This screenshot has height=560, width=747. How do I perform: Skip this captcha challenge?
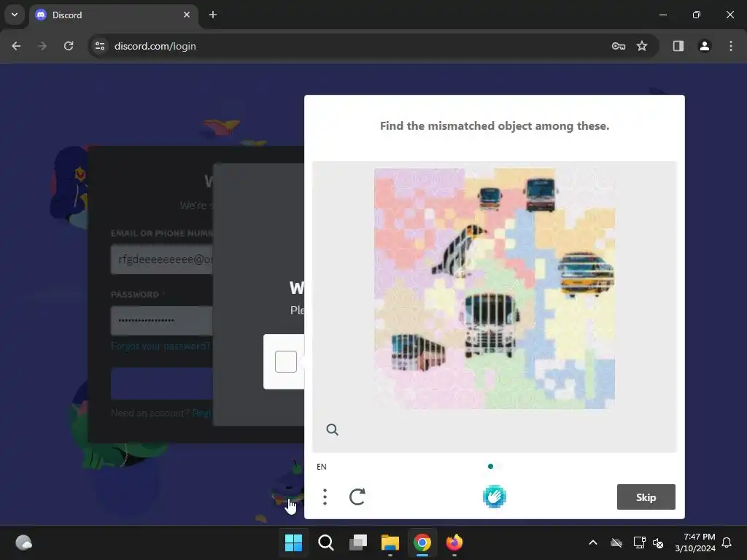click(646, 497)
